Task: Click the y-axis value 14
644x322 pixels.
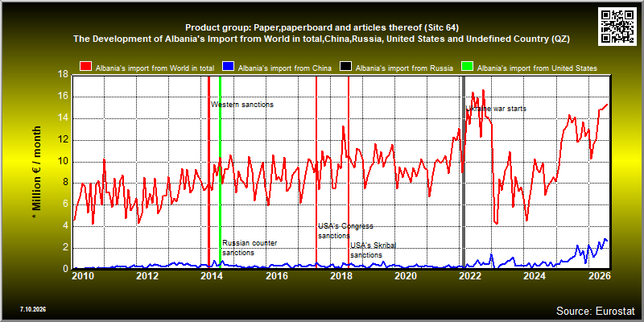Action: click(64, 118)
